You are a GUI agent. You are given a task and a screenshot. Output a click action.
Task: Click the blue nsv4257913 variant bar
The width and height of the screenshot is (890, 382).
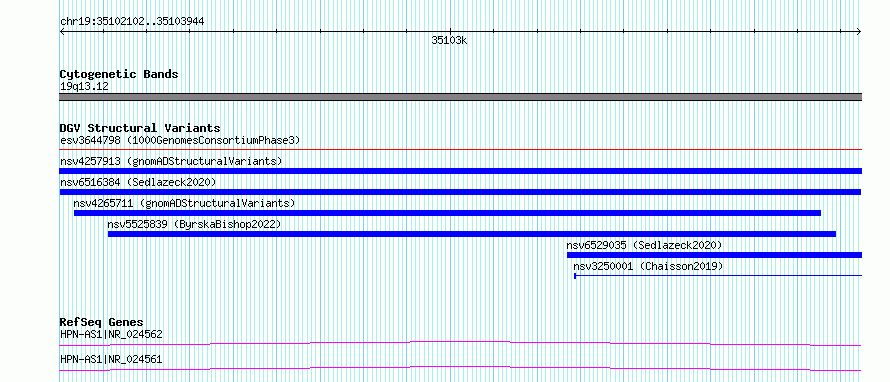[x=460, y=171]
